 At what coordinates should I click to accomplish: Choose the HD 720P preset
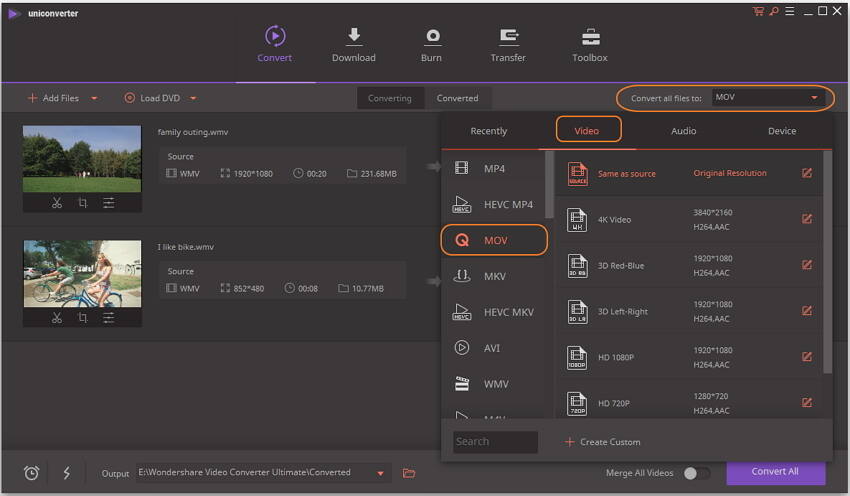[x=689, y=402]
